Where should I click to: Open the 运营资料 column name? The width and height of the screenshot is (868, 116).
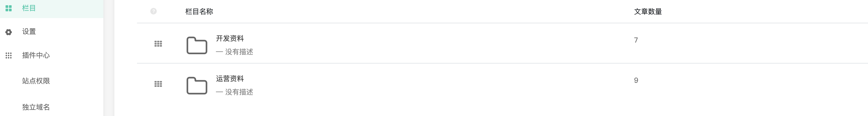tap(230, 78)
